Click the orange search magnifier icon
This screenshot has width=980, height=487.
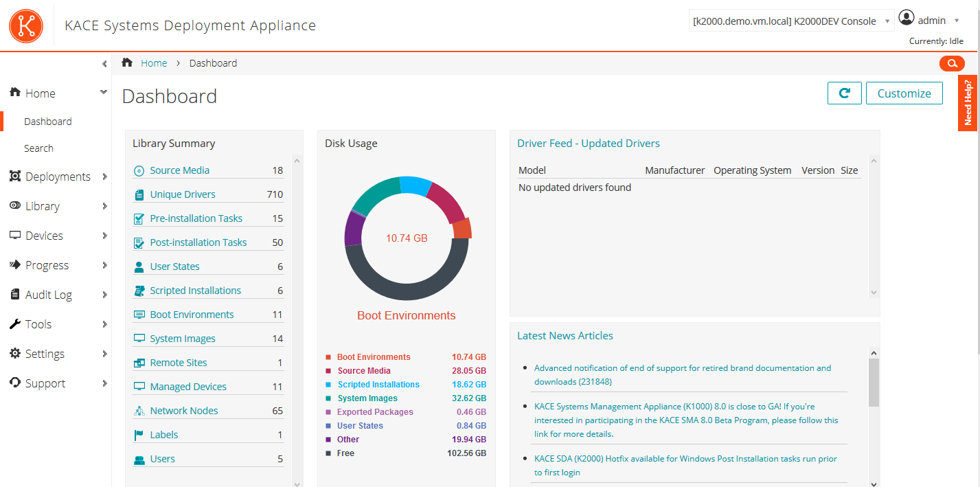(x=952, y=63)
